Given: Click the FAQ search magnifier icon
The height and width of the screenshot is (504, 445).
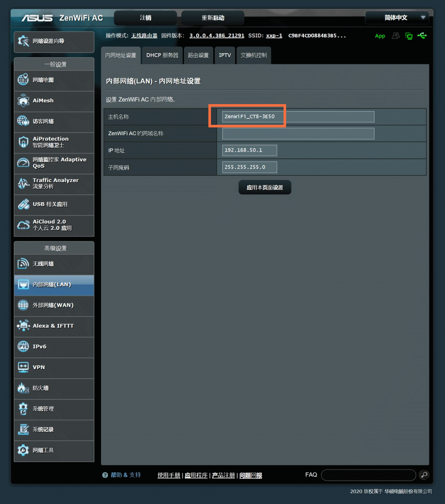Looking at the screenshot, I should (x=424, y=475).
